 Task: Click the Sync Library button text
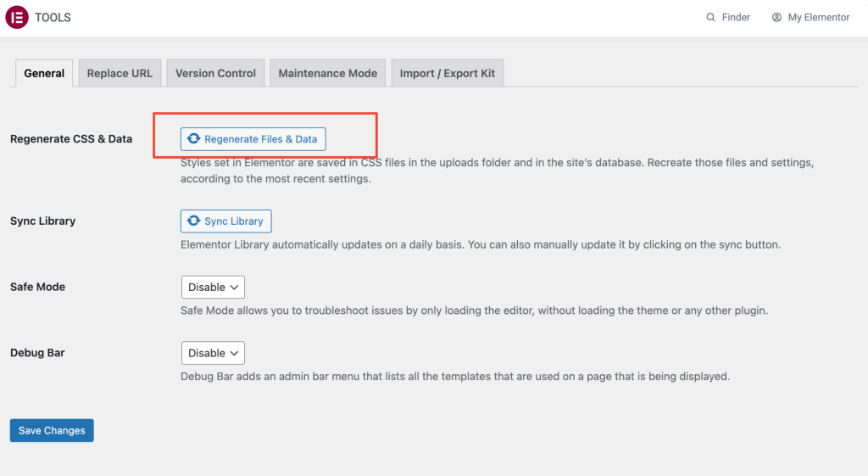tap(233, 221)
